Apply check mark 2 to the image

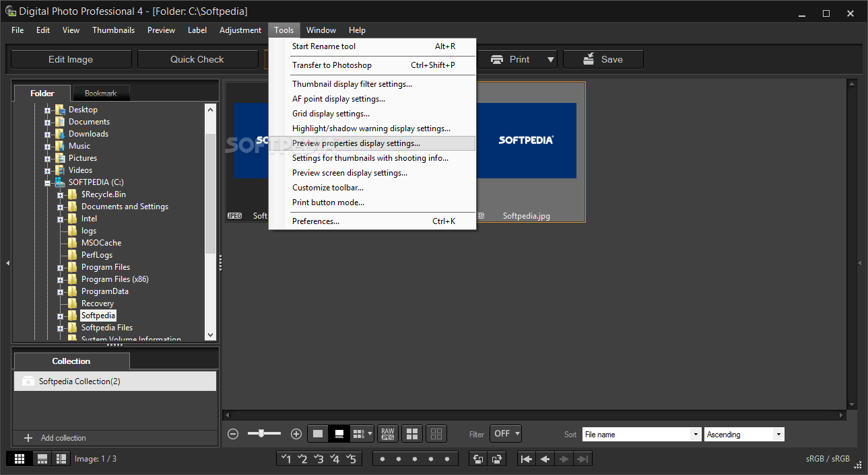302,459
